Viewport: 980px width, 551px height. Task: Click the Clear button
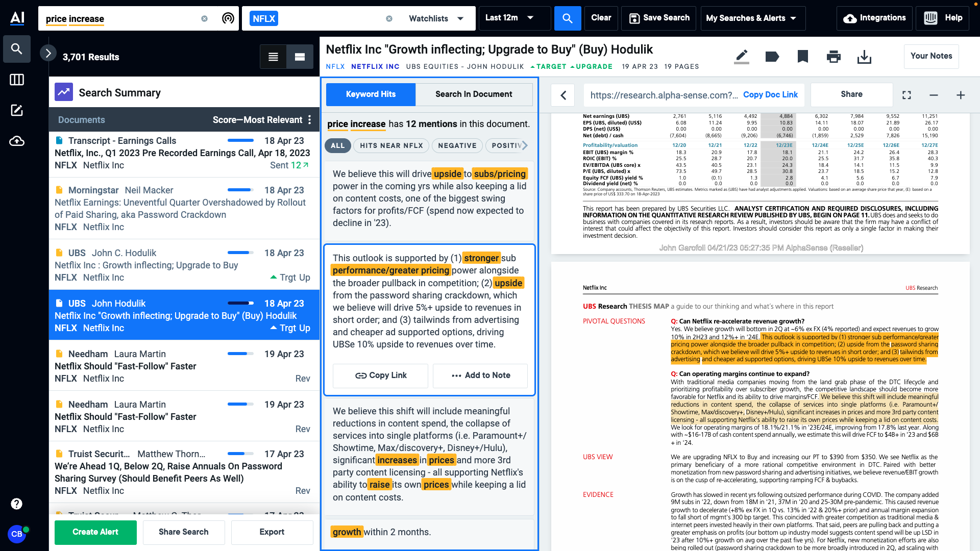click(601, 18)
